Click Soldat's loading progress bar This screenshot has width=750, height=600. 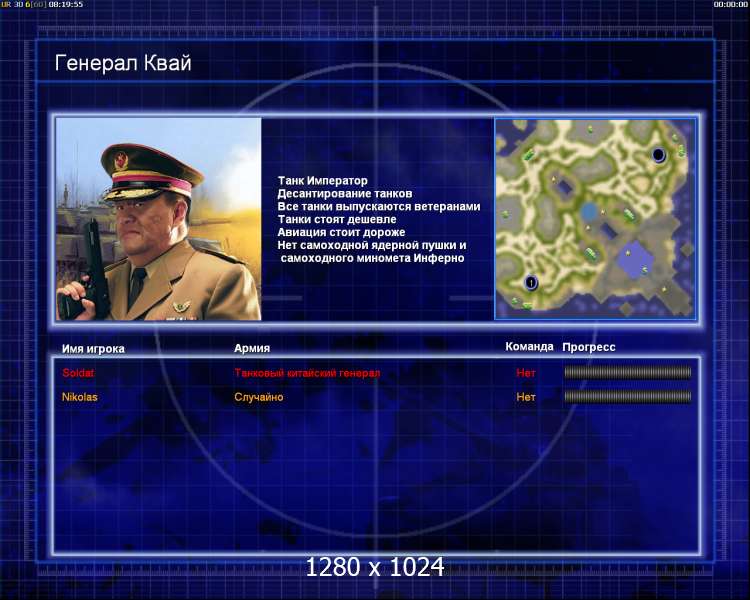[x=628, y=372]
